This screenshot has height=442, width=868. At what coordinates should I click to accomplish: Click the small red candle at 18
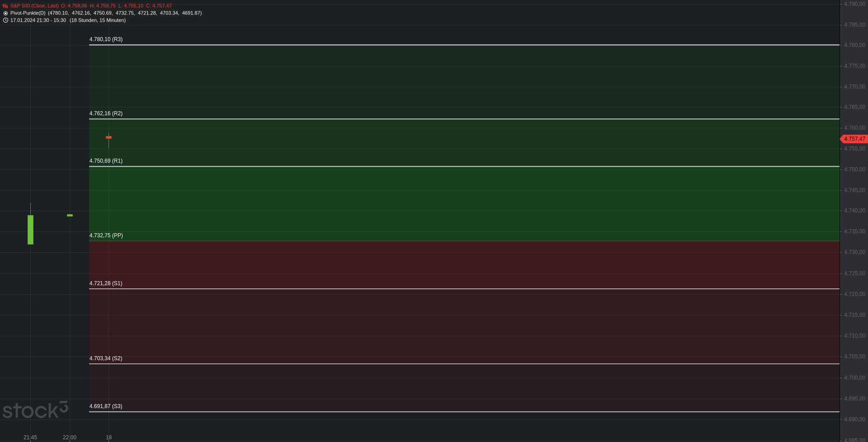[x=108, y=137]
